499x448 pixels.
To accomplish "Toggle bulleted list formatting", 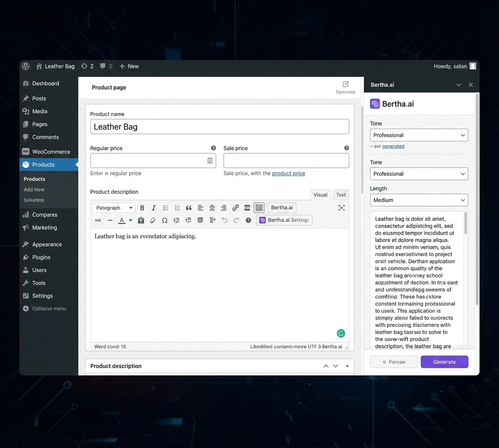I will pos(166,208).
